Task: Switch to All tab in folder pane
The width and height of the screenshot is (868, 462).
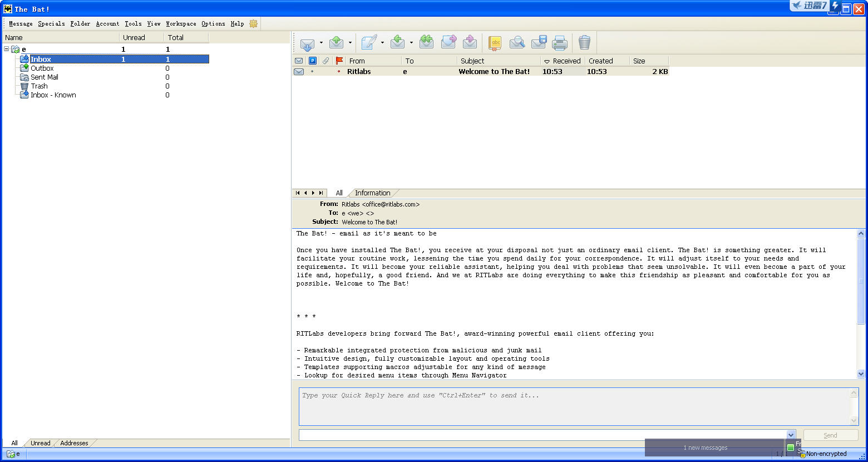Action: [14, 443]
